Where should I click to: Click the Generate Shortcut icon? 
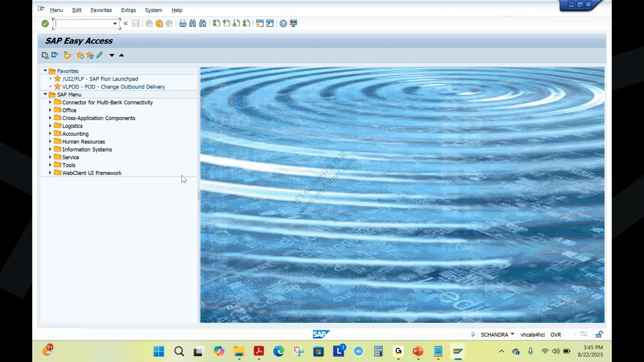point(270,23)
